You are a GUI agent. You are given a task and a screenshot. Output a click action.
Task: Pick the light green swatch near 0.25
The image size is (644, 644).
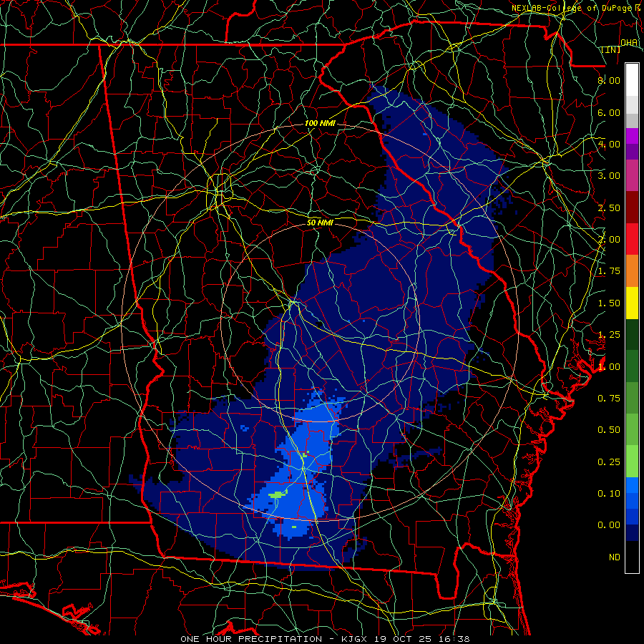tap(632, 462)
